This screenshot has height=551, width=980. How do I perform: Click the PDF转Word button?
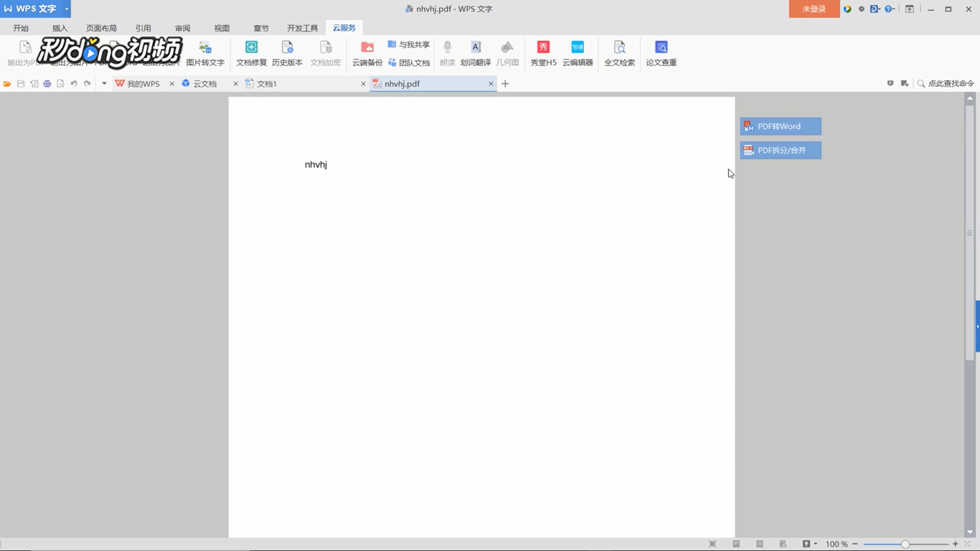pos(781,126)
